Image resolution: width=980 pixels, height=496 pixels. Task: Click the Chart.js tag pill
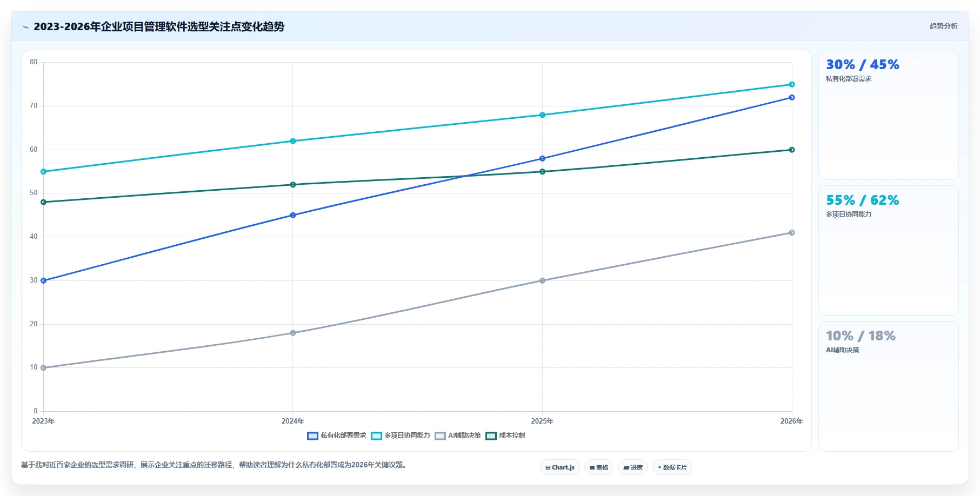[560, 467]
